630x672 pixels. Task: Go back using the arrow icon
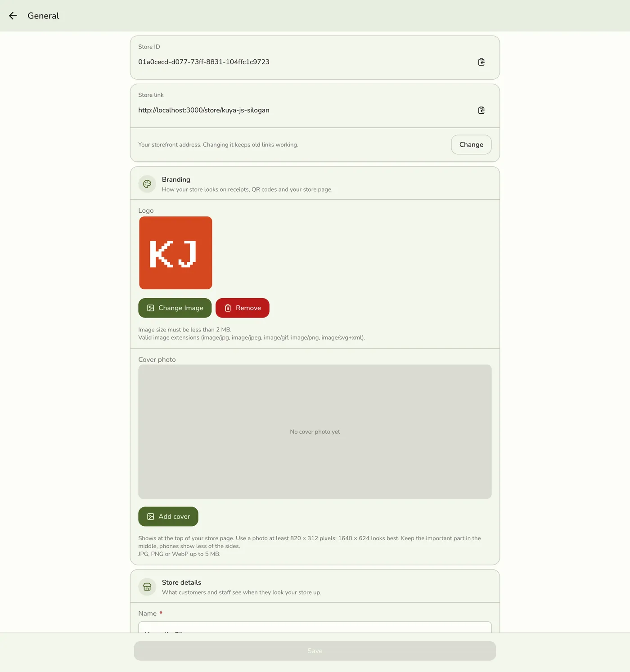13,16
